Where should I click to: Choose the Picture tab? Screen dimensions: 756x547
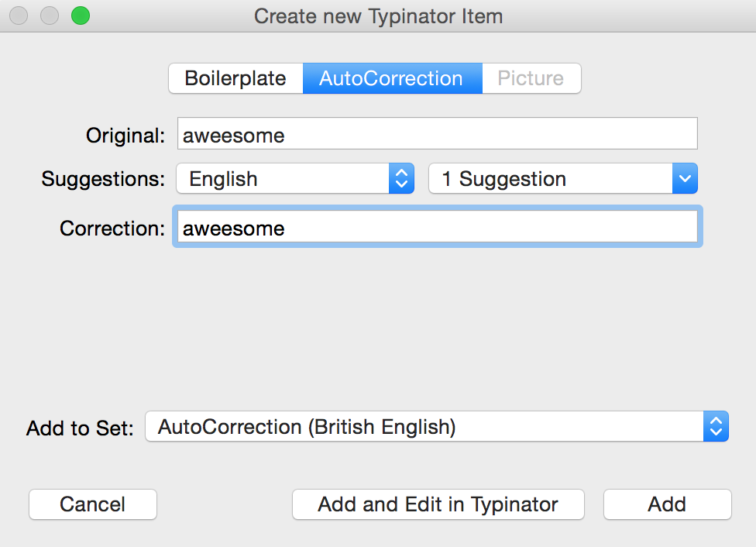pos(531,78)
